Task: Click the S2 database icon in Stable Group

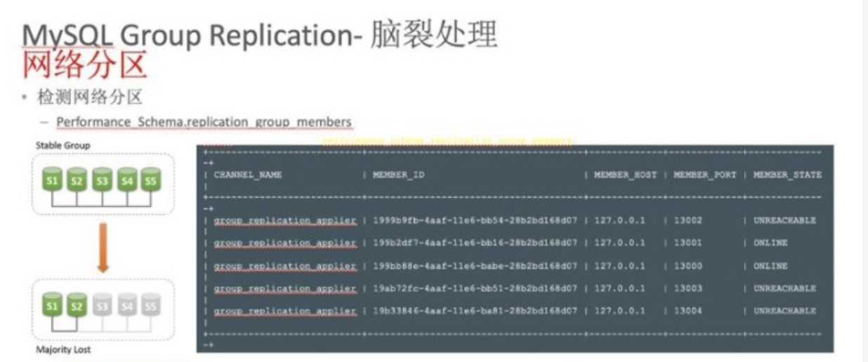Action: (77, 180)
